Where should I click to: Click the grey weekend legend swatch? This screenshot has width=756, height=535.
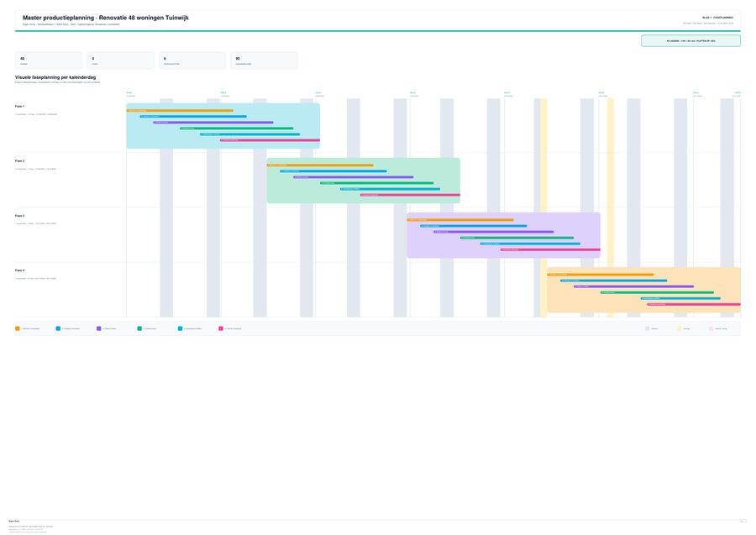click(x=648, y=328)
